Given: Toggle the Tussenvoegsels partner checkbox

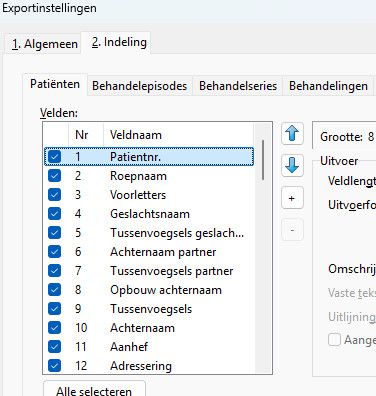Looking at the screenshot, I should pyautogui.click(x=54, y=271).
